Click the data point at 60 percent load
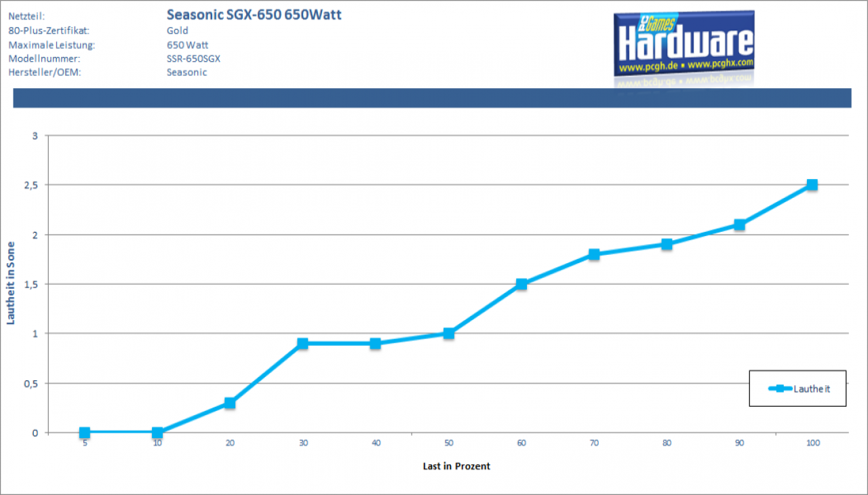 click(521, 284)
